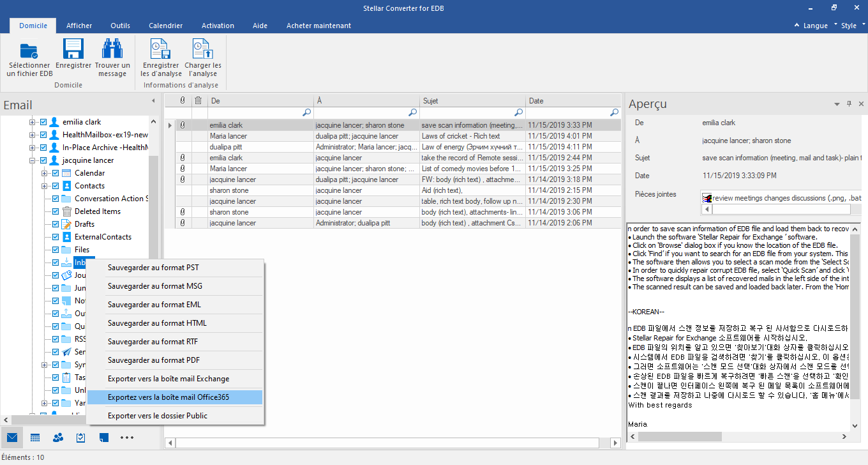Switch to the contacts people icon
868x465 pixels.
click(x=58, y=438)
